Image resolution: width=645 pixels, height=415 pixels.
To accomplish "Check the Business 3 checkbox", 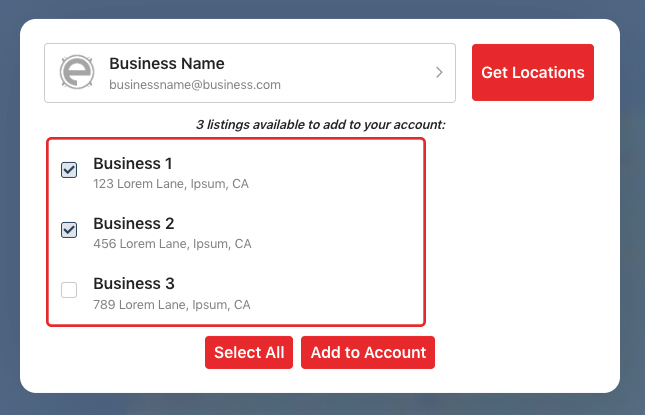I will (x=69, y=290).
